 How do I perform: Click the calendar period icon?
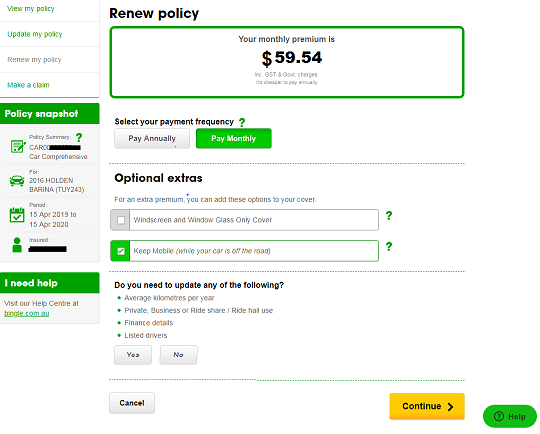[x=17, y=215]
